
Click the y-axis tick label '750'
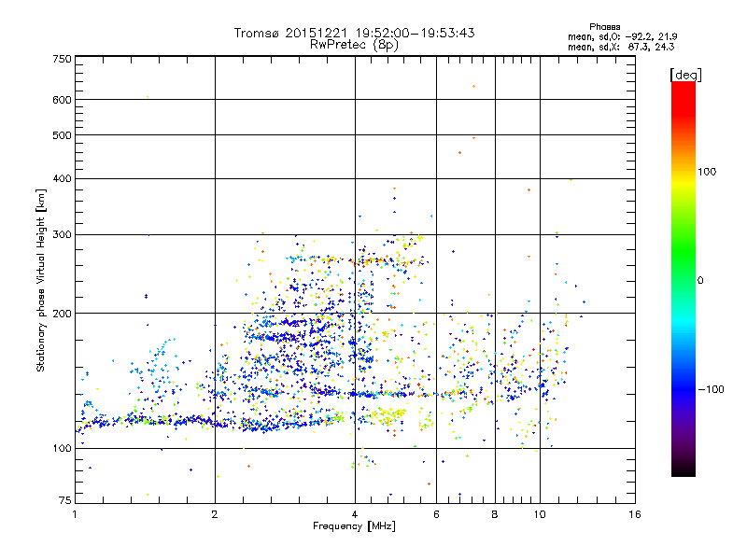(x=62, y=59)
